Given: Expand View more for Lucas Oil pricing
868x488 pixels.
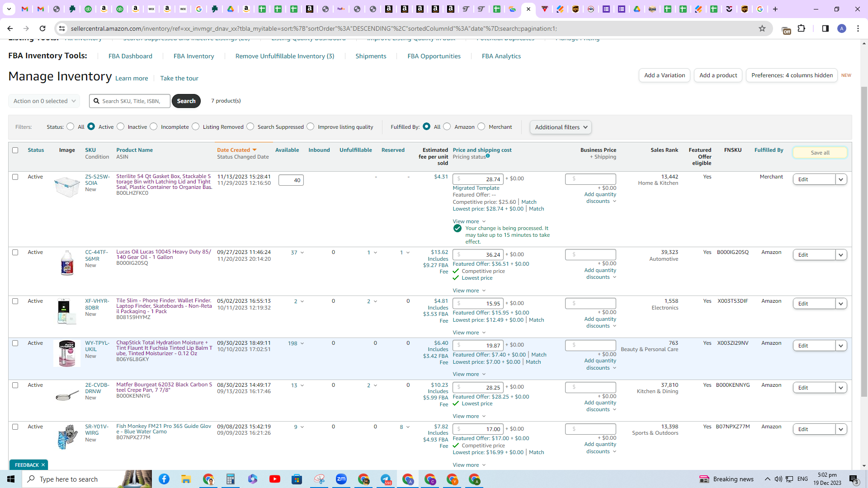Looking at the screenshot, I should 469,291.
